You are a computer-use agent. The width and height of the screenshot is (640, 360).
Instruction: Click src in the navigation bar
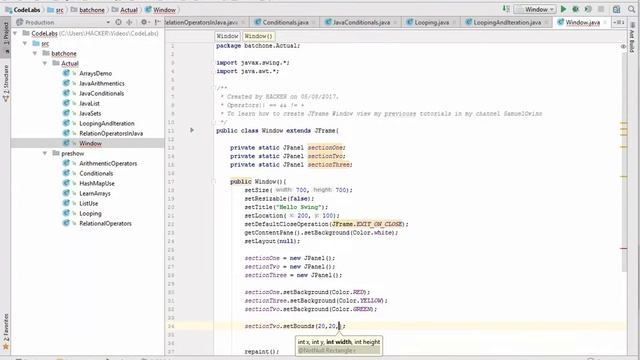[56, 9]
